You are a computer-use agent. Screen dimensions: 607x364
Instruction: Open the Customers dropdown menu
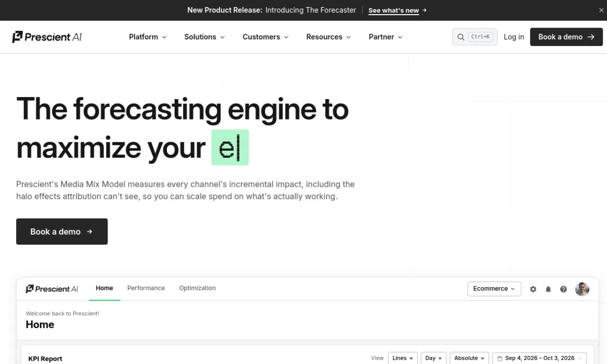[266, 37]
